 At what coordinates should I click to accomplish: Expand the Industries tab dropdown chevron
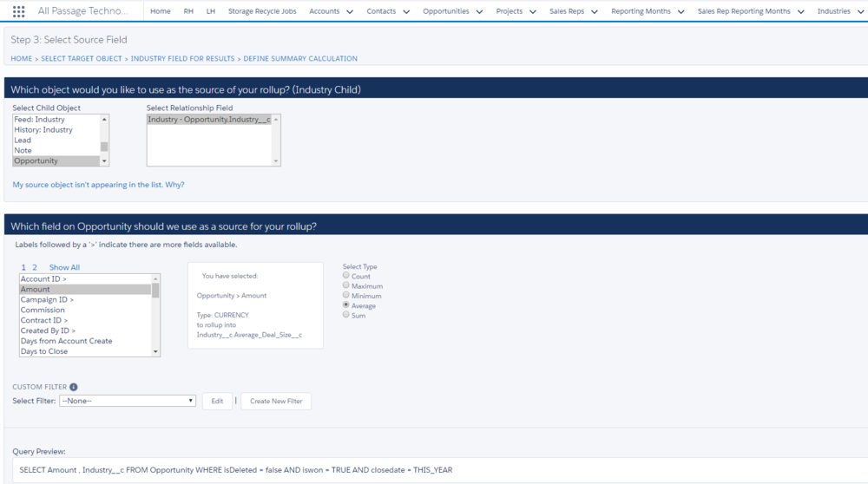tap(861, 11)
